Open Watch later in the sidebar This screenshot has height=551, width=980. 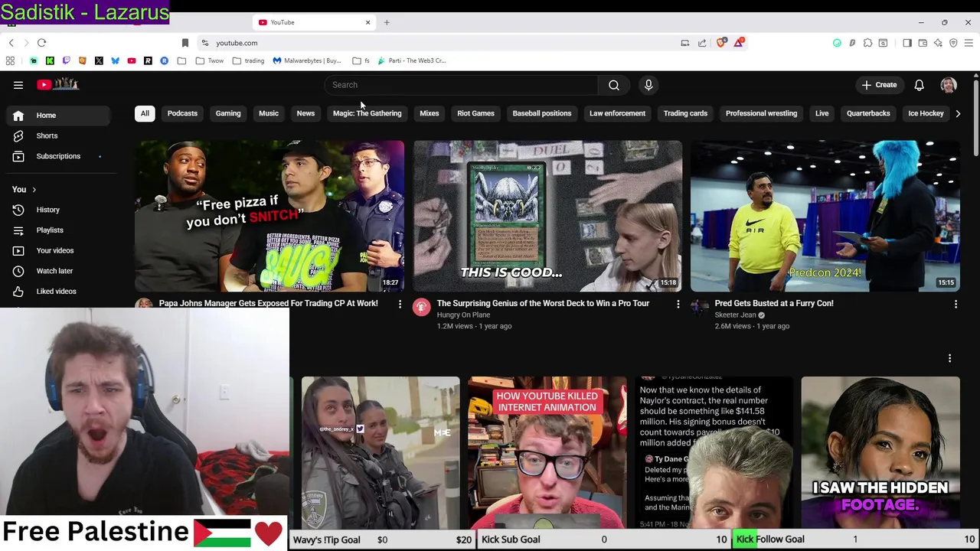pos(59,271)
